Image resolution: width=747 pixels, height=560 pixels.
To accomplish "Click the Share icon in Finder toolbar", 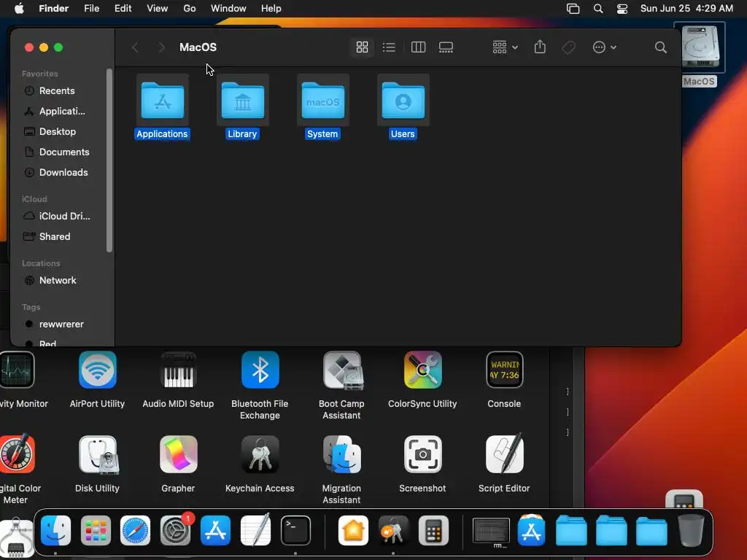I will (540, 47).
